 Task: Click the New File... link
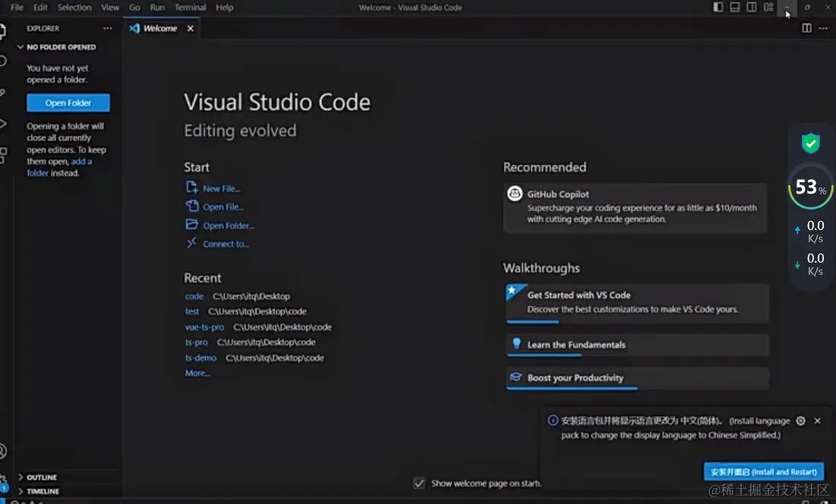click(x=221, y=188)
